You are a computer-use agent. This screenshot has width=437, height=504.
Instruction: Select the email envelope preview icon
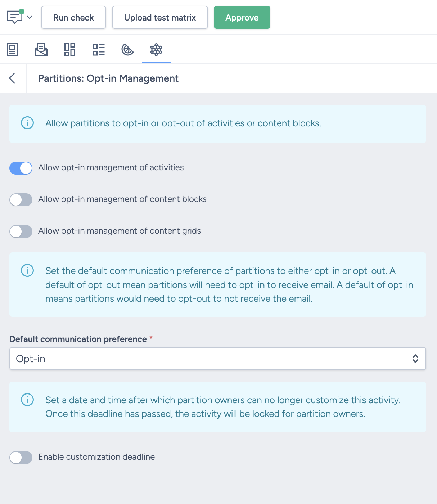41,50
